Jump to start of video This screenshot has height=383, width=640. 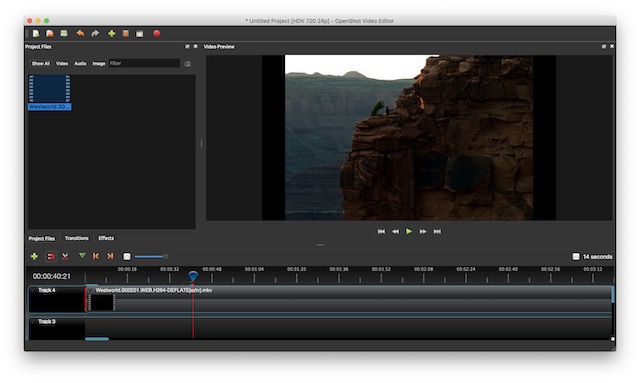pos(381,232)
